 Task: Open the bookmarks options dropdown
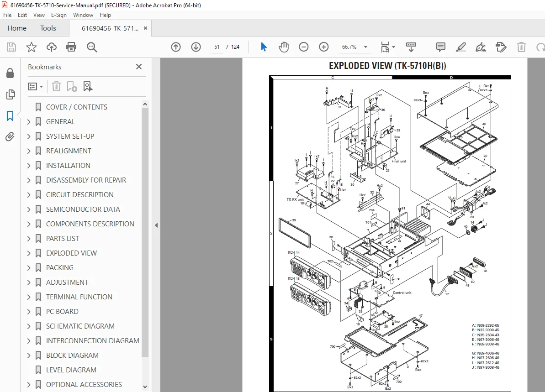coord(36,86)
